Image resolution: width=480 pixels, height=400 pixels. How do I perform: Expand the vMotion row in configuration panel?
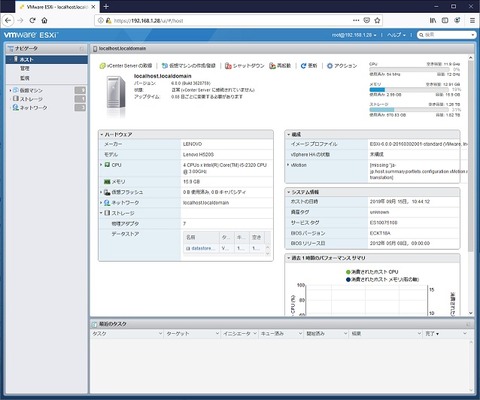tap(288, 165)
